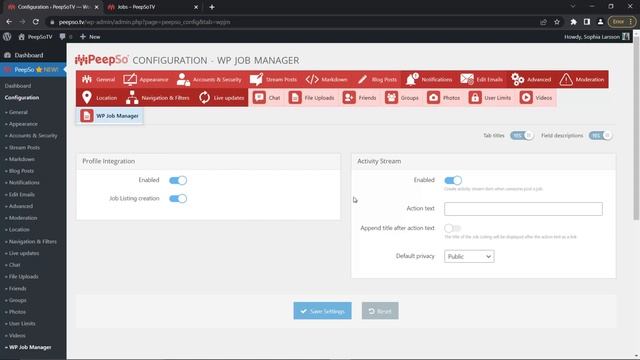Open comments bubble in admin bar
The width and height of the screenshot is (640, 360).
[x=62, y=37]
